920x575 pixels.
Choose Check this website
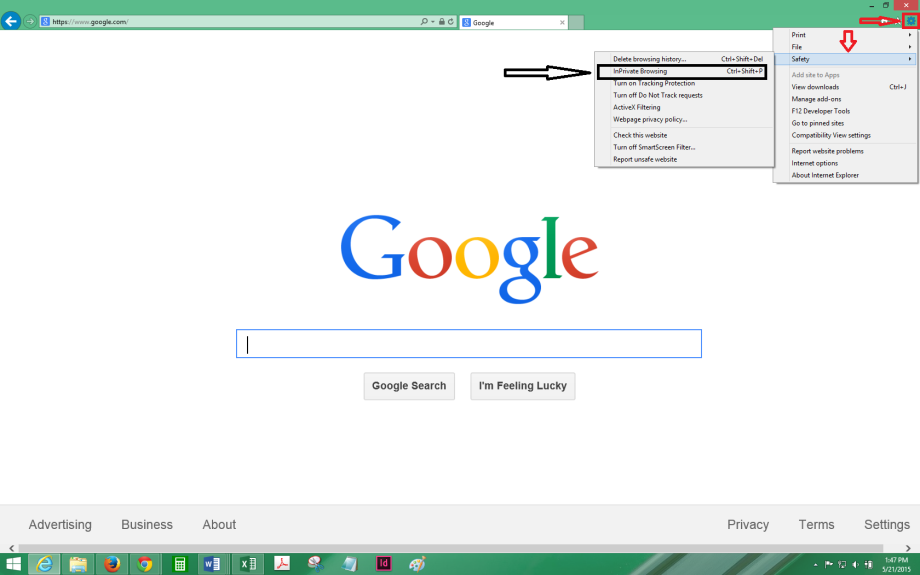click(684, 135)
